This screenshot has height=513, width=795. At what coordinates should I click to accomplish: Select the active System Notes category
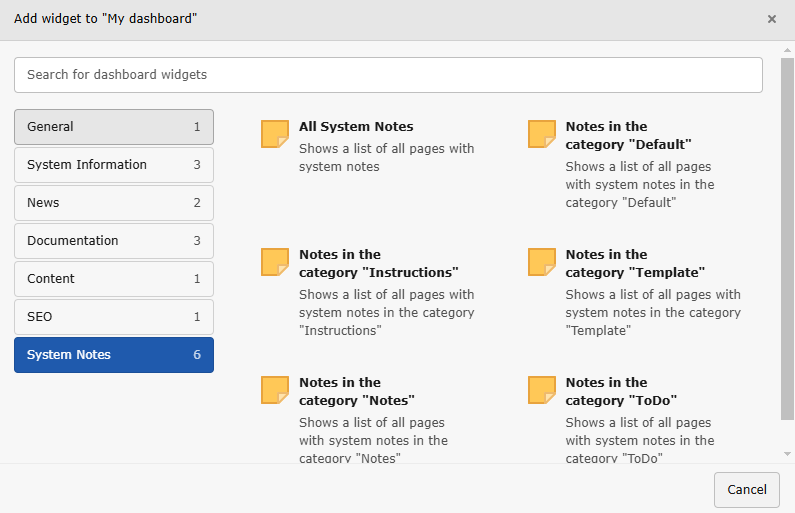(x=114, y=355)
